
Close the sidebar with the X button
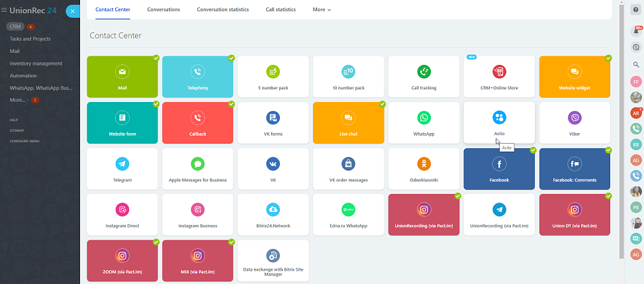tap(72, 11)
